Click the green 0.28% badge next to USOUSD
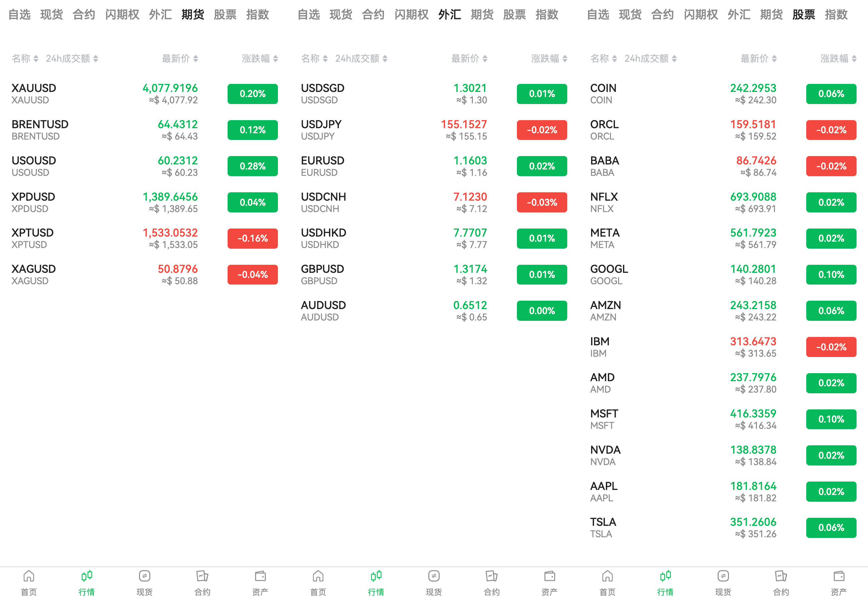 (x=252, y=166)
